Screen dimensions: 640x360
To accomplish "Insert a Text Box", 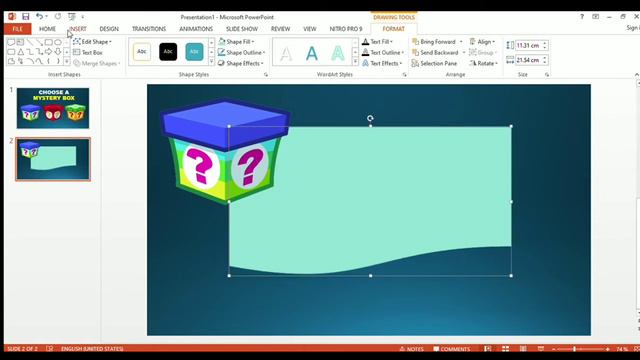I will (x=88, y=52).
